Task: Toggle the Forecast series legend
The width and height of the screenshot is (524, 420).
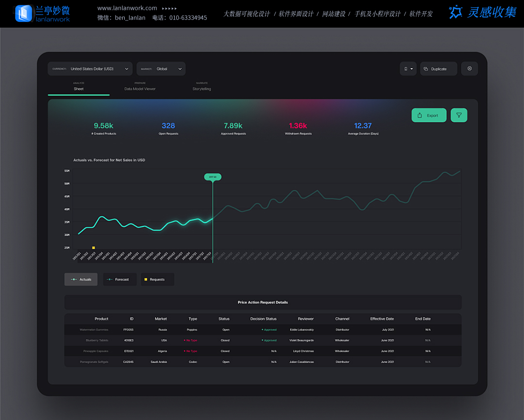Action: point(119,279)
